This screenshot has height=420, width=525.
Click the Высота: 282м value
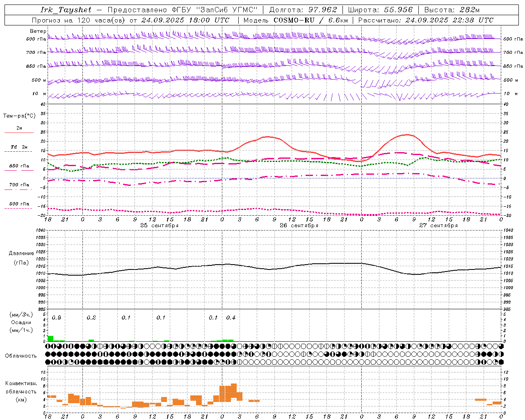452,10
